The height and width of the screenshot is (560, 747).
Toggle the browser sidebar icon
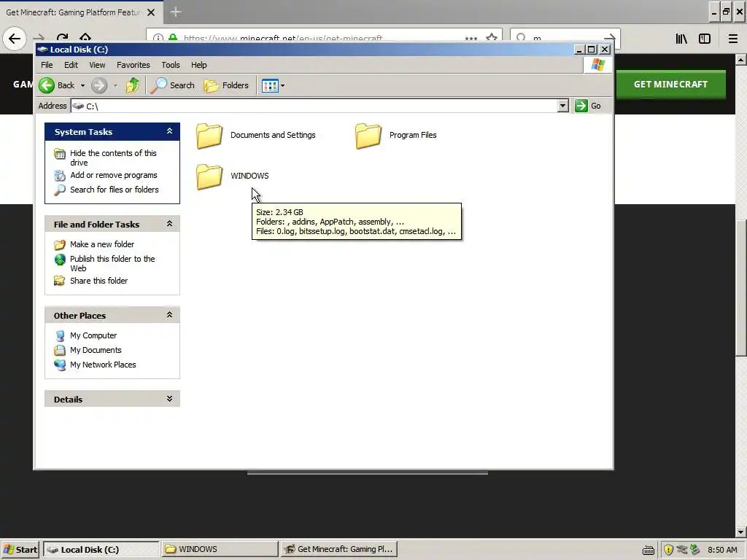point(705,39)
